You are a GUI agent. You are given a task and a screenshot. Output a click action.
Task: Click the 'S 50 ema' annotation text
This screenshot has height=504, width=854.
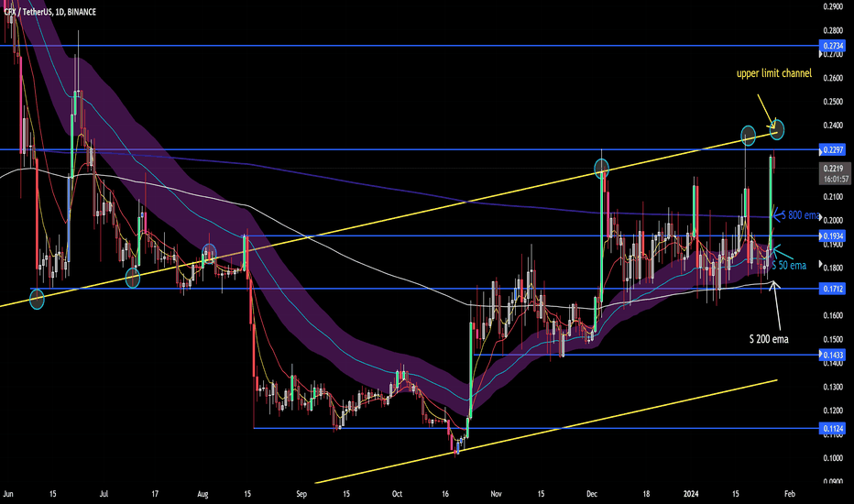coord(789,266)
